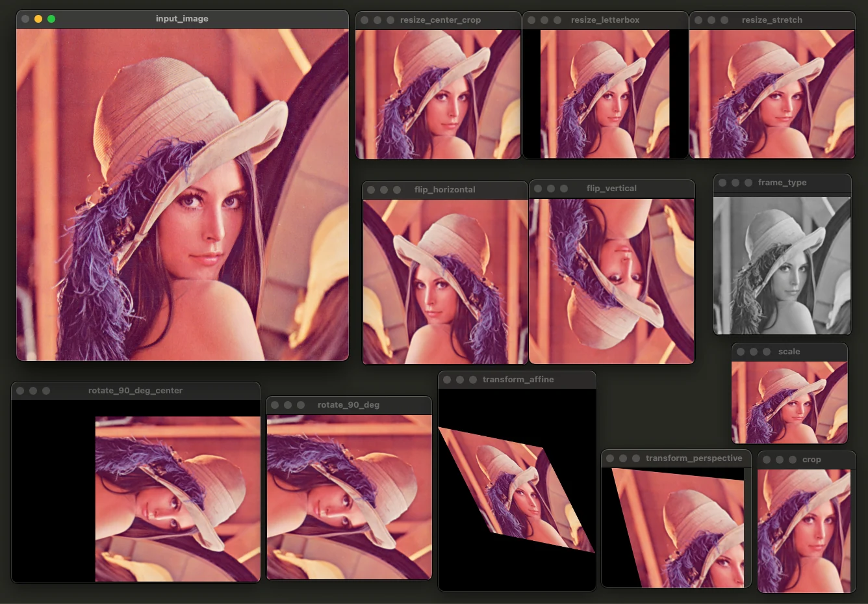The image size is (868, 604).
Task: Activate the flip_horizontal window by its title
Action: click(x=444, y=190)
